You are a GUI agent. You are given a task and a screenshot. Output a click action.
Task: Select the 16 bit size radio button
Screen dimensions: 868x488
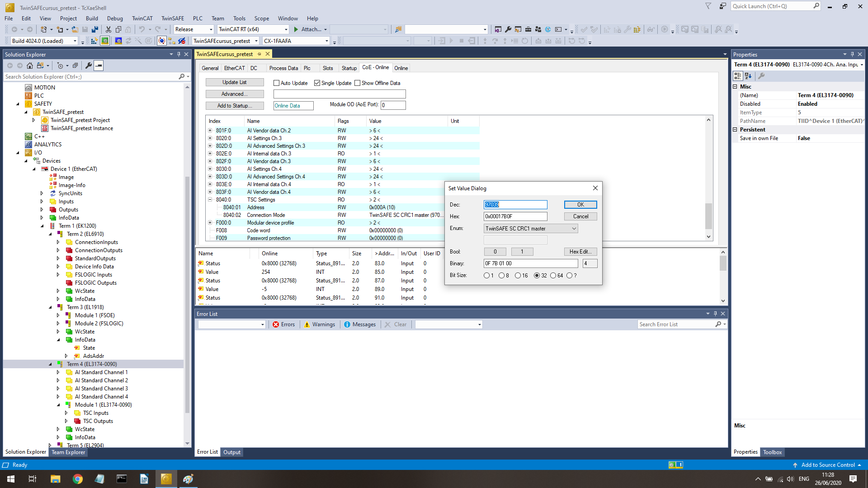pyautogui.click(x=518, y=276)
